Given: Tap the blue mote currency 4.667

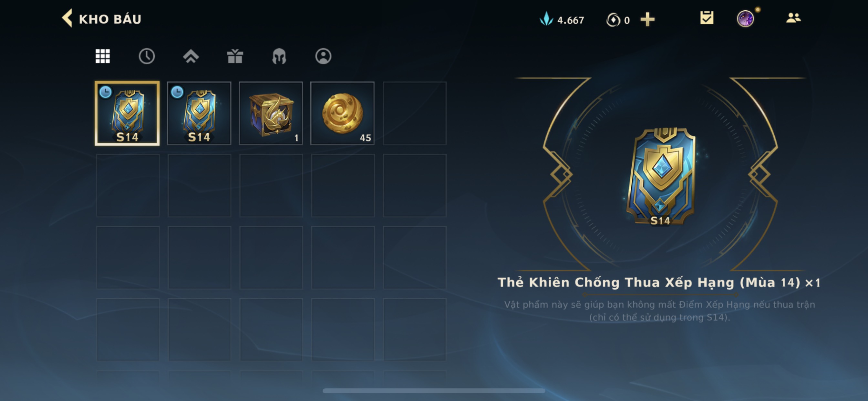Looking at the screenshot, I should [562, 20].
